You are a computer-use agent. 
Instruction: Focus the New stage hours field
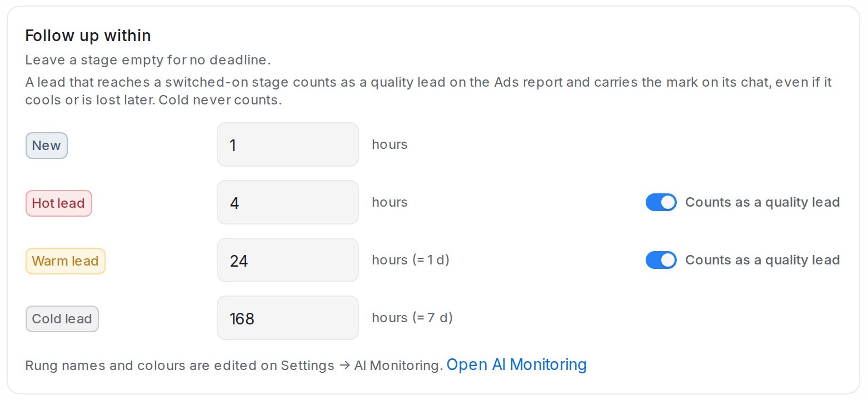point(288,144)
